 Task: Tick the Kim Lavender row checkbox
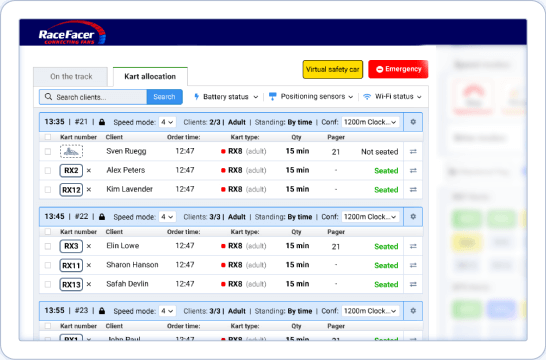tap(48, 190)
